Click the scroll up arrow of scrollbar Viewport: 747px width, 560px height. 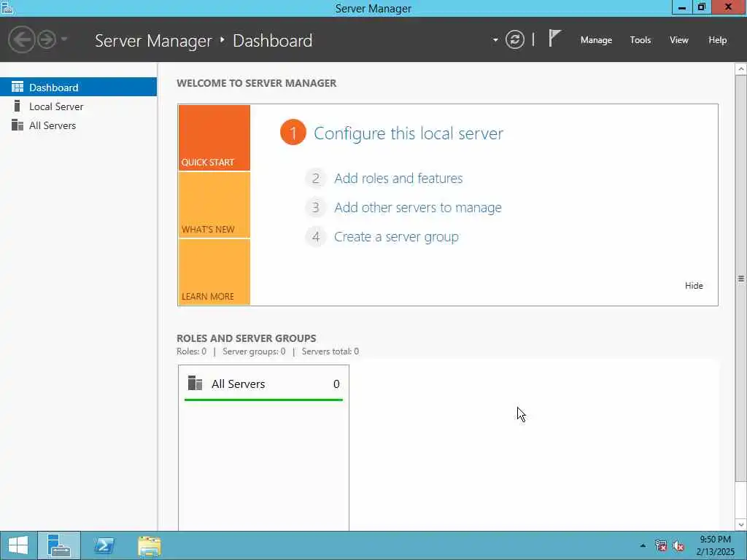[x=741, y=69]
